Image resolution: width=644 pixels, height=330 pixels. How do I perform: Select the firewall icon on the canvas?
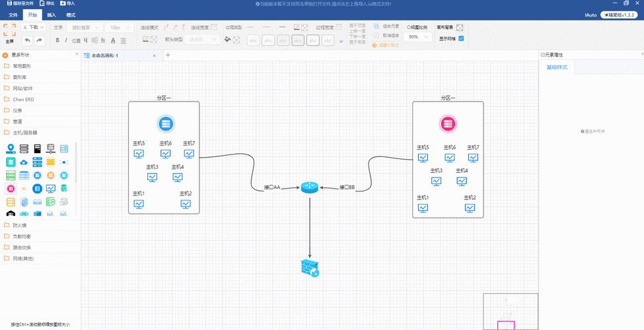click(310, 267)
